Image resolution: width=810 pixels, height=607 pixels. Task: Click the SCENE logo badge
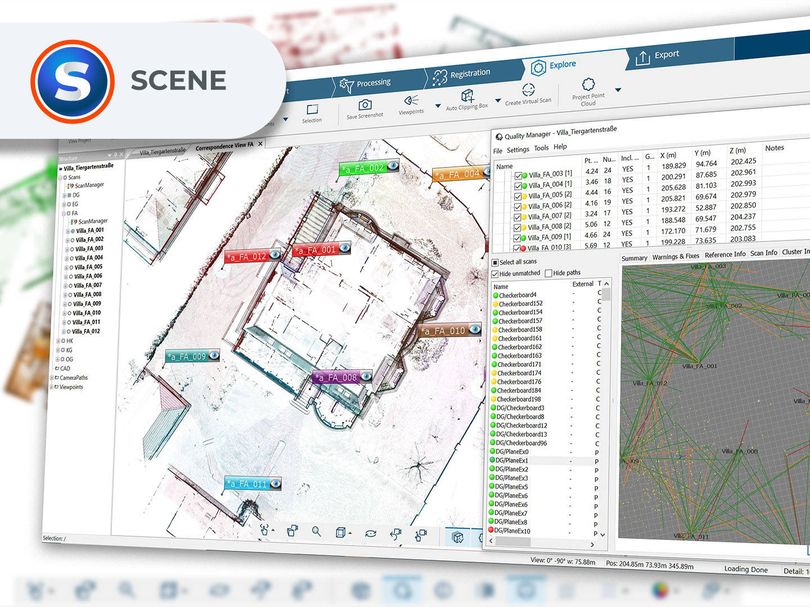coord(72,81)
